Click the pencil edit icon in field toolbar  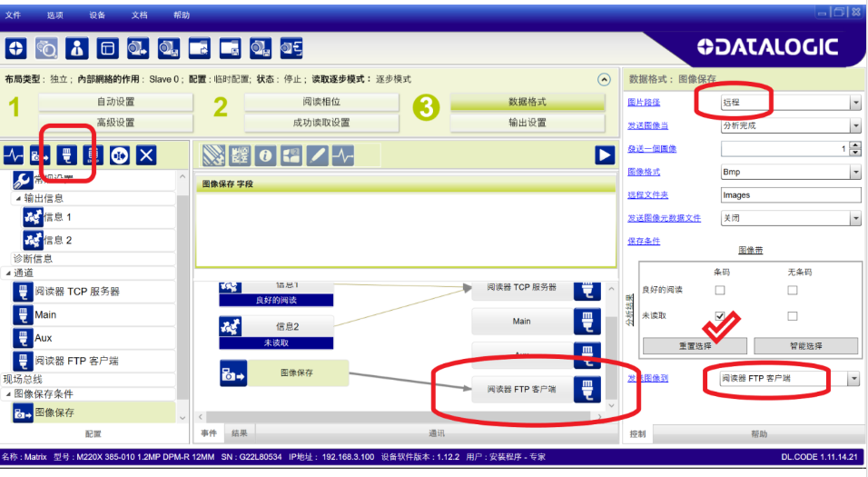pos(317,155)
